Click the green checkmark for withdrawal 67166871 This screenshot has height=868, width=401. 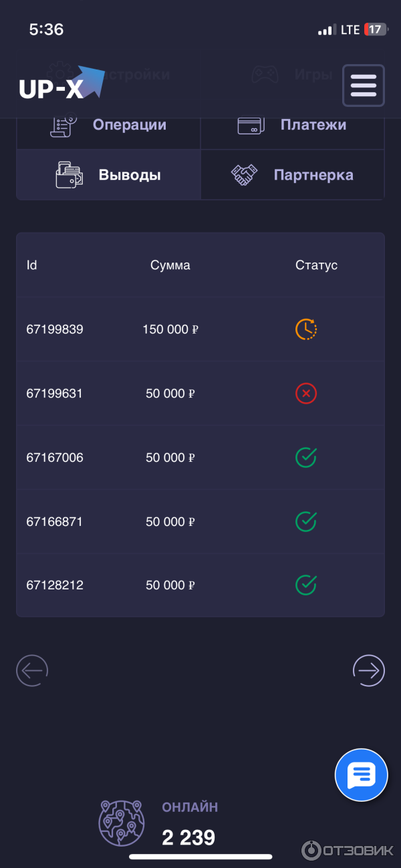pos(306,521)
